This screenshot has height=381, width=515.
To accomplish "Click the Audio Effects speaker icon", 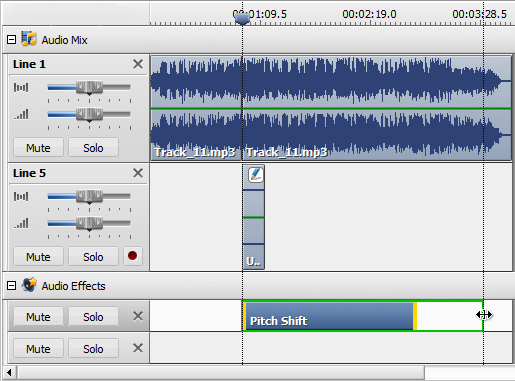I will (29, 285).
